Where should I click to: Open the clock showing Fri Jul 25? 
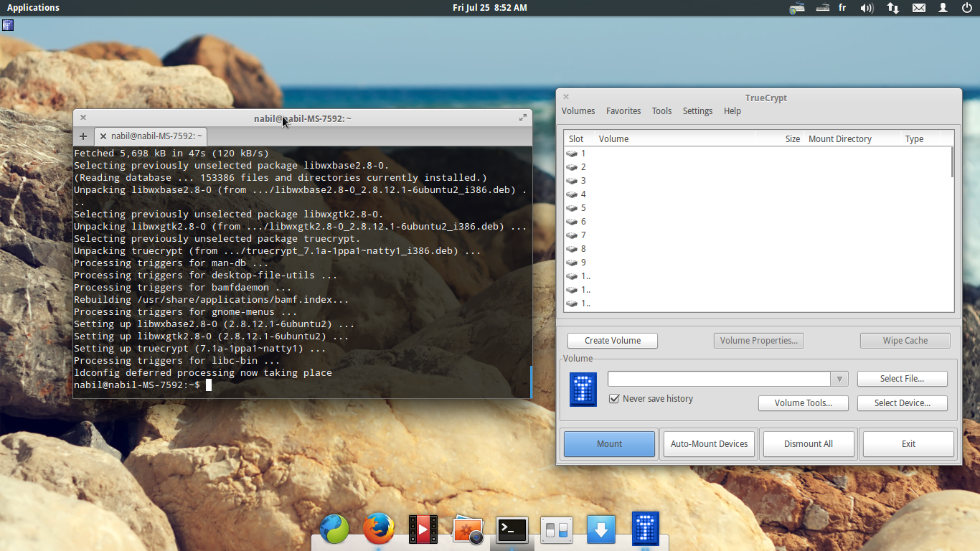[x=490, y=8]
